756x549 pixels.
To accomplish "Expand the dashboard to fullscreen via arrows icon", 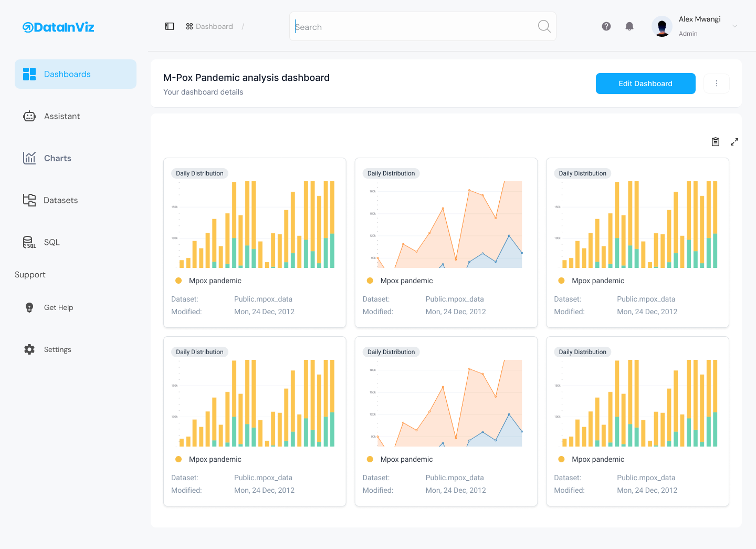I will 734,141.
